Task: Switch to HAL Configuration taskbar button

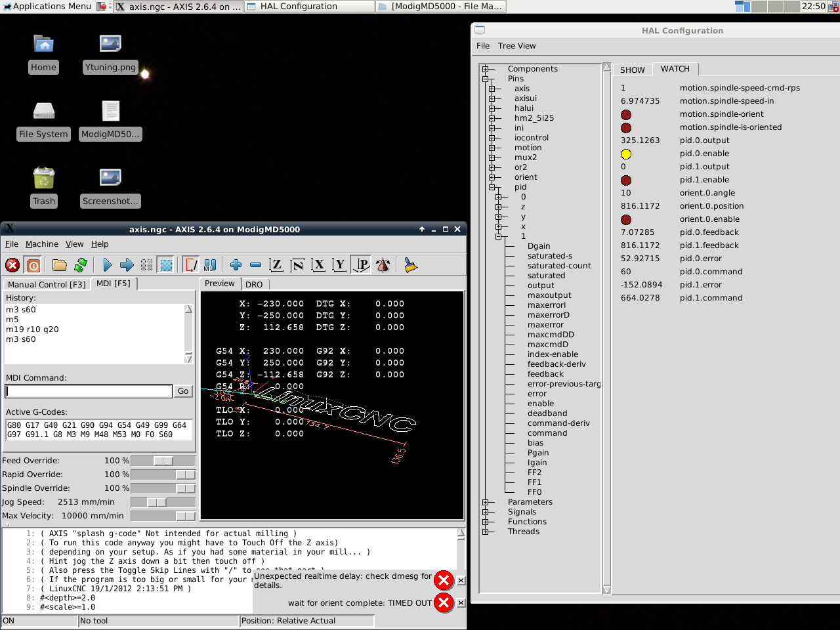Action: click(x=309, y=6)
